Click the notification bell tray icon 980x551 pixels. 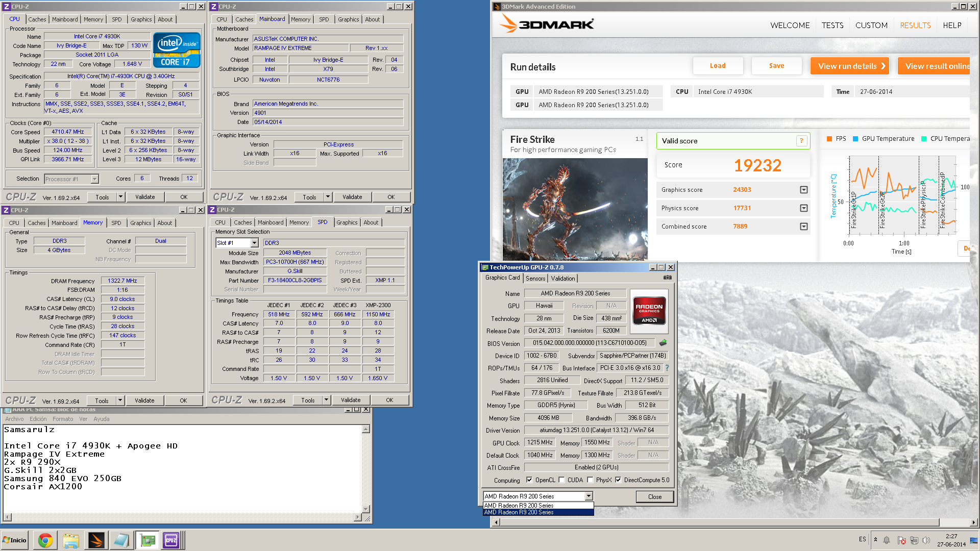coord(887,540)
